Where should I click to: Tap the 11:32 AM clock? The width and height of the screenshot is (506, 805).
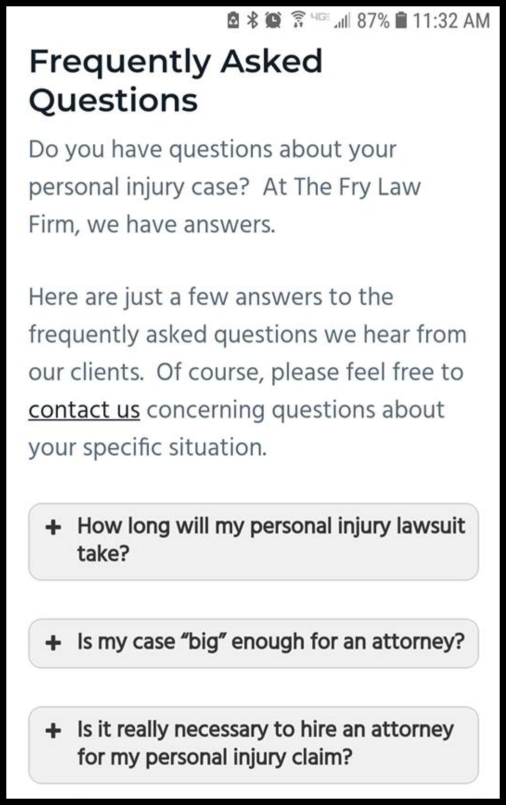coord(451,21)
